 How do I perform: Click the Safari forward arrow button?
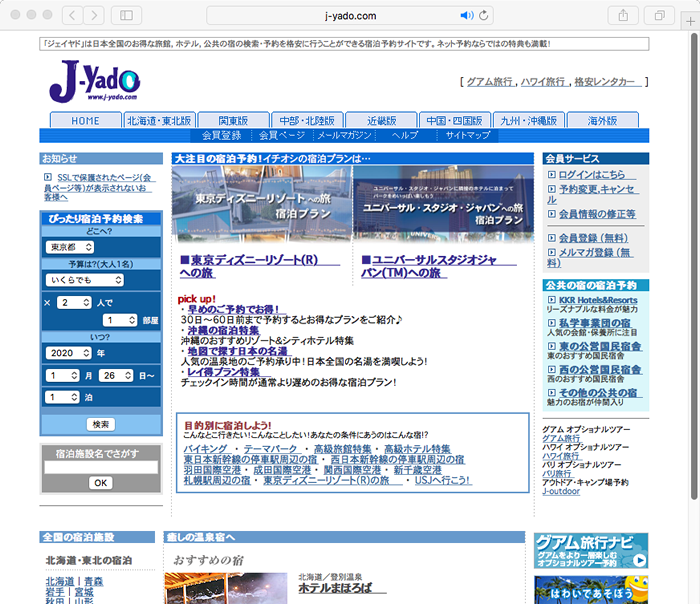[94, 16]
